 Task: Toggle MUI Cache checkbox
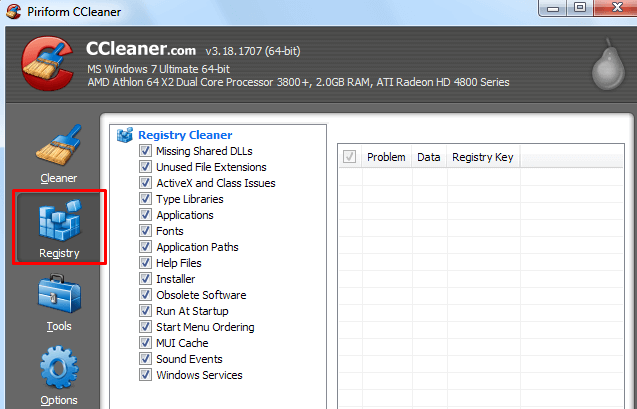click(145, 343)
